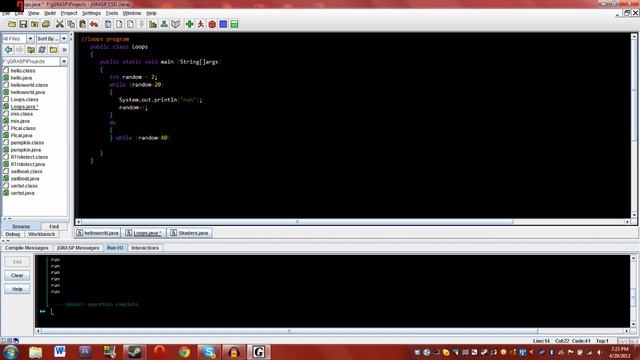Screen dimensions: 640x360
Task: Select mix.java in the file list
Action: click(20, 121)
